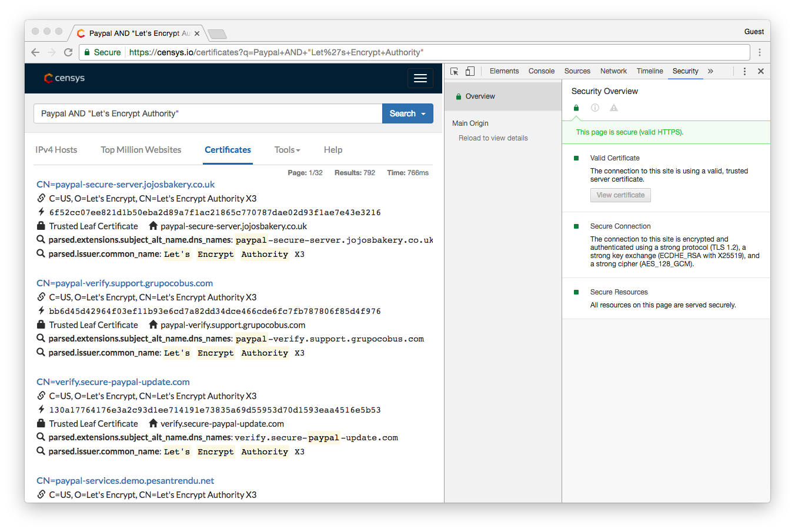Click chain icon under pesantrendu result
This screenshot has width=795, height=532.
(41, 494)
